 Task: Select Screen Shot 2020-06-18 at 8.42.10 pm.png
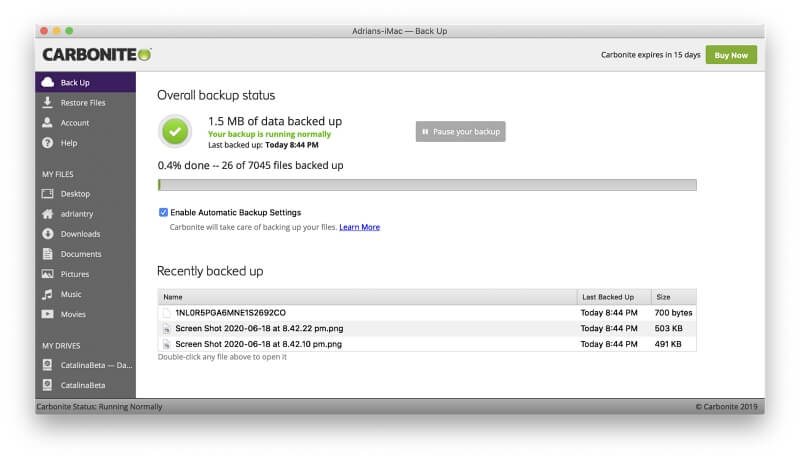(427, 344)
